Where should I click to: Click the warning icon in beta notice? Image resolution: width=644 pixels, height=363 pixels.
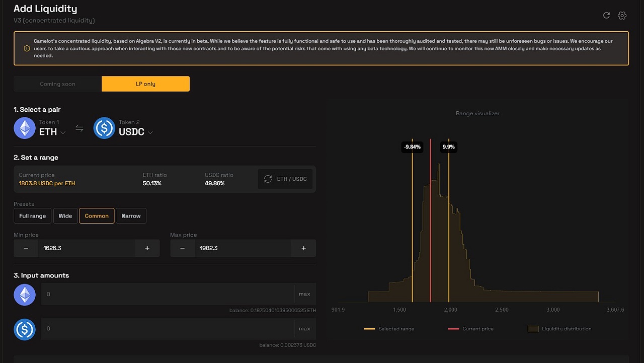click(x=27, y=48)
